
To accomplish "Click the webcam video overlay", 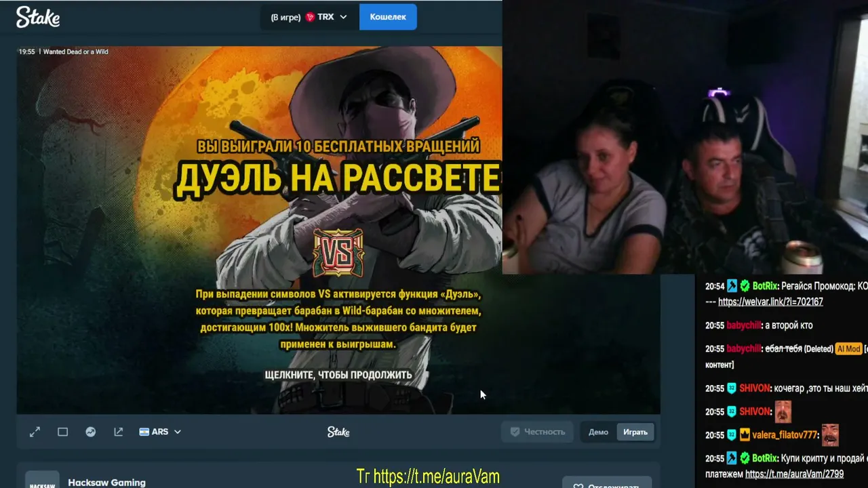I will click(685, 137).
